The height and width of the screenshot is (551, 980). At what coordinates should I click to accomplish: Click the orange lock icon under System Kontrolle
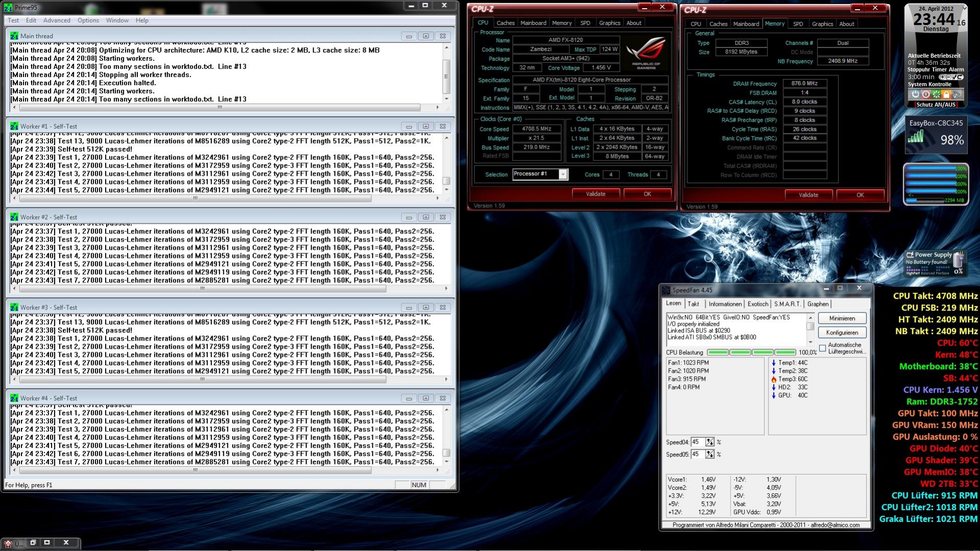point(946,94)
